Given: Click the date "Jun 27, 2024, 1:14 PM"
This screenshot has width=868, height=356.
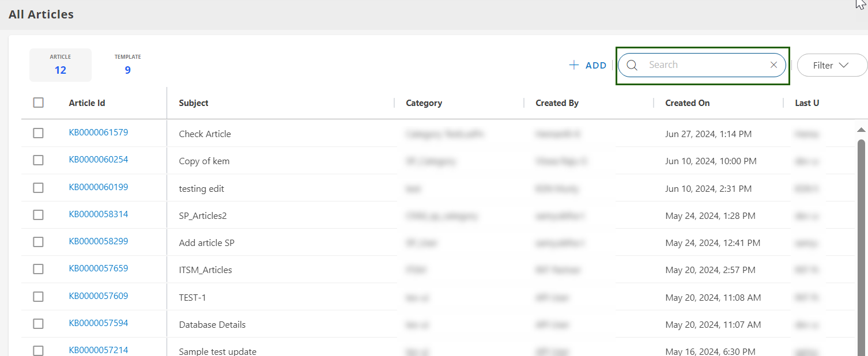Looking at the screenshot, I should click(x=708, y=134).
